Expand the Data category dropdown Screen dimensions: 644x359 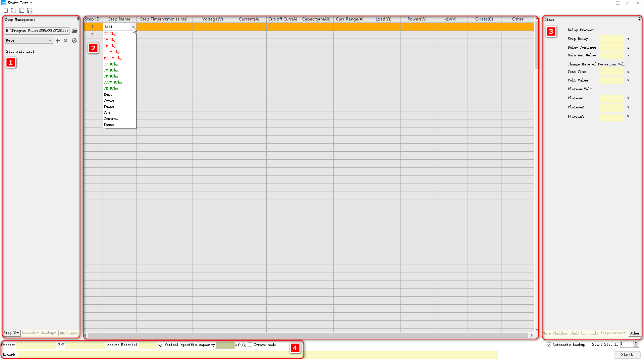(50, 41)
